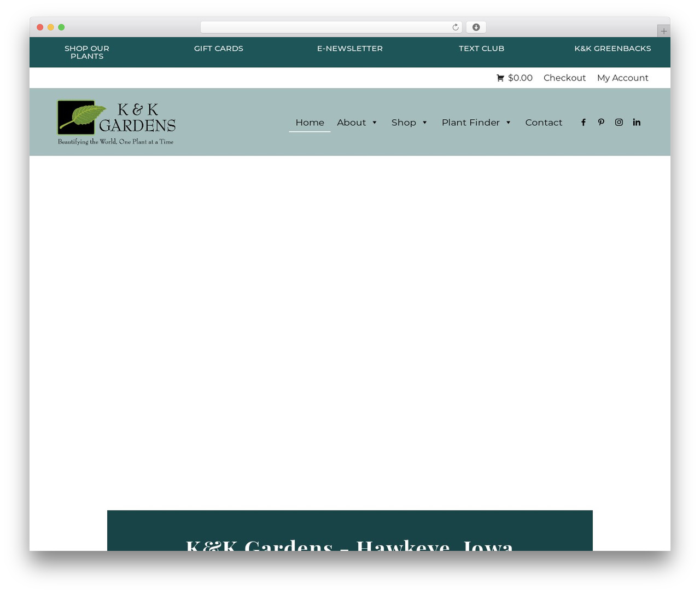This screenshot has height=593, width=700.
Task: Open the Gift Cards link
Action: pyautogui.click(x=219, y=49)
